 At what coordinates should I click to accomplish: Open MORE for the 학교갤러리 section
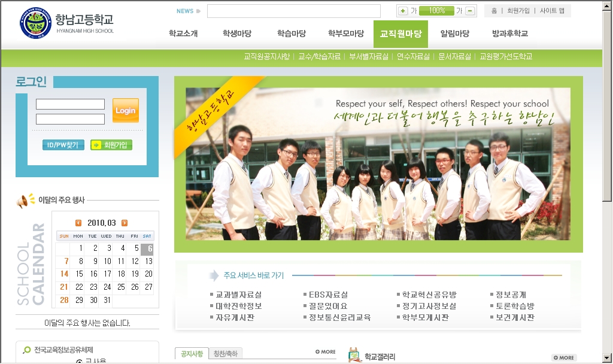(x=563, y=357)
